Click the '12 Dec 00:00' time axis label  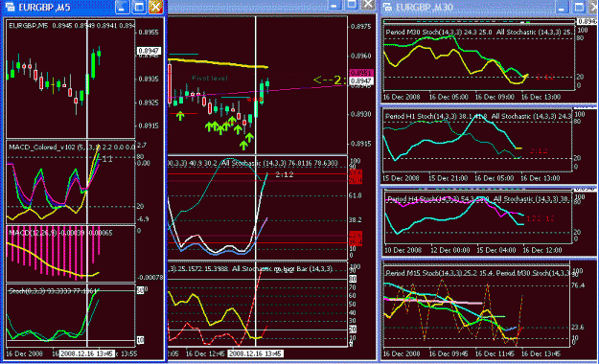[450, 250]
